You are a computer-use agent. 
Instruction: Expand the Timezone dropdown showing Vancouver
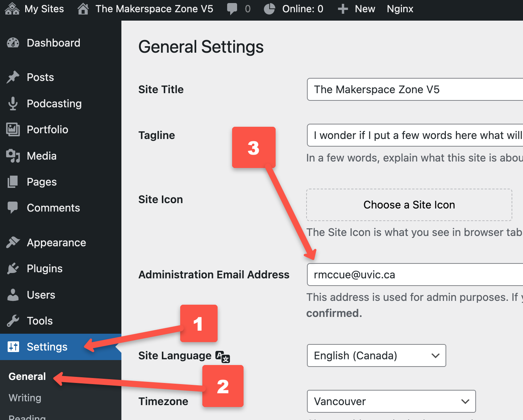click(x=391, y=401)
